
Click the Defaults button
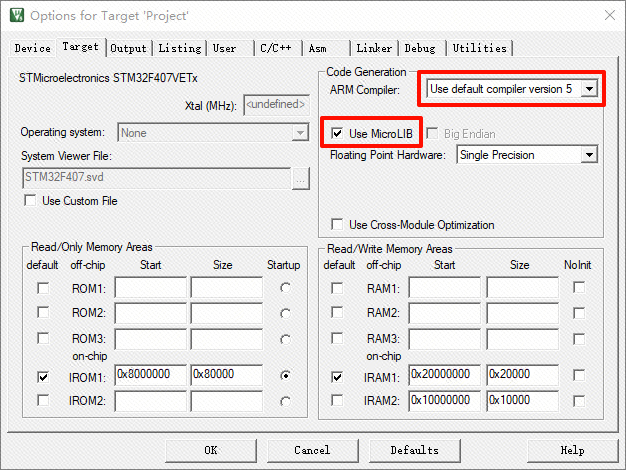pyautogui.click(x=414, y=450)
